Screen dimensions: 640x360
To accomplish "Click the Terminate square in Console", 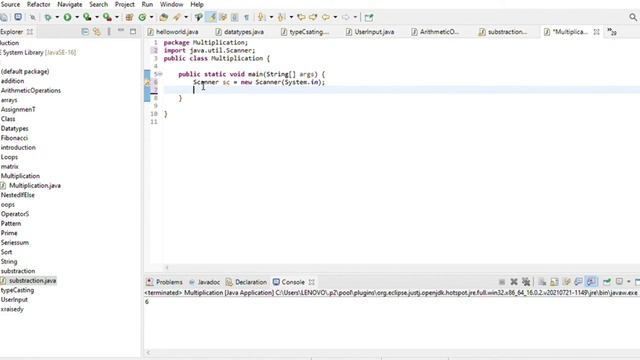I will click(x=502, y=282).
